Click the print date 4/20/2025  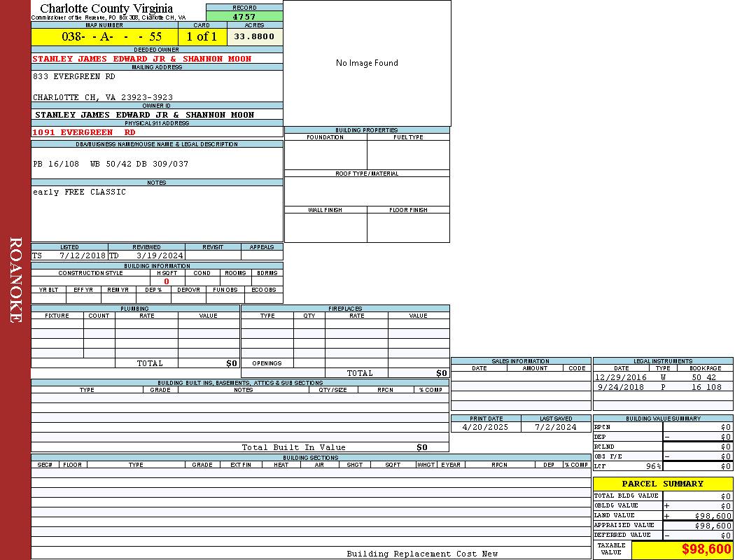(486, 427)
